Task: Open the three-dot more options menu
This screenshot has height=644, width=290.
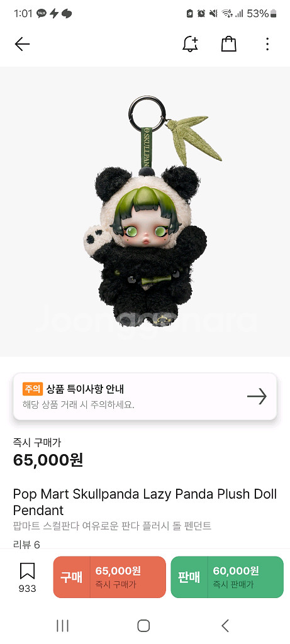Action: (x=267, y=44)
